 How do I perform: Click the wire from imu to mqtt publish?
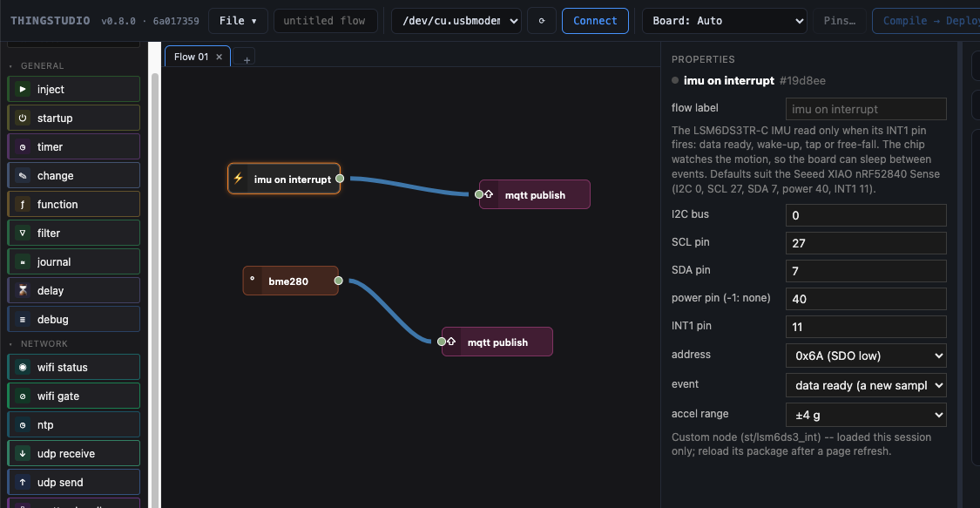pos(409,186)
